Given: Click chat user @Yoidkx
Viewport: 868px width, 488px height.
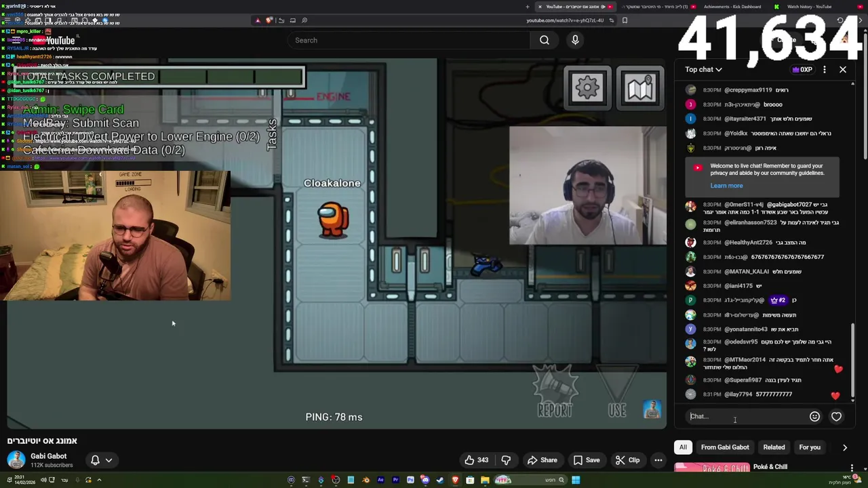Looking at the screenshot, I should (736, 134).
